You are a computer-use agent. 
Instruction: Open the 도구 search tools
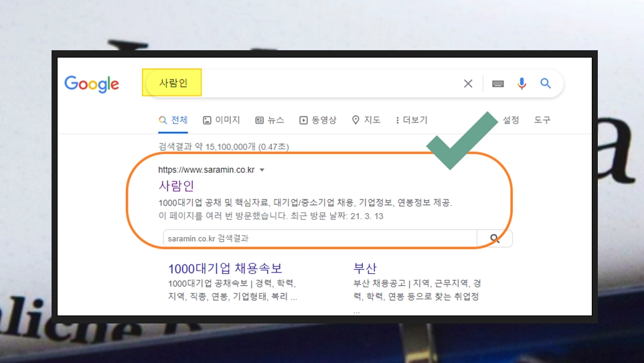[542, 120]
